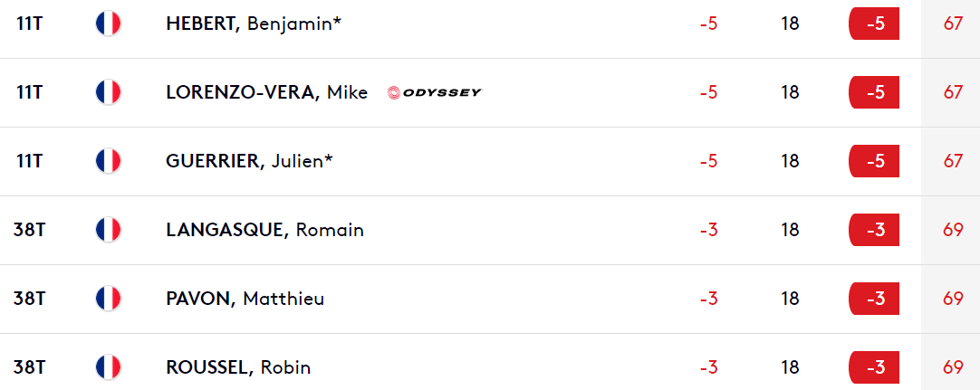
Task: Click the French flag beside HEBERT, Benjamin
Action: [x=108, y=24]
